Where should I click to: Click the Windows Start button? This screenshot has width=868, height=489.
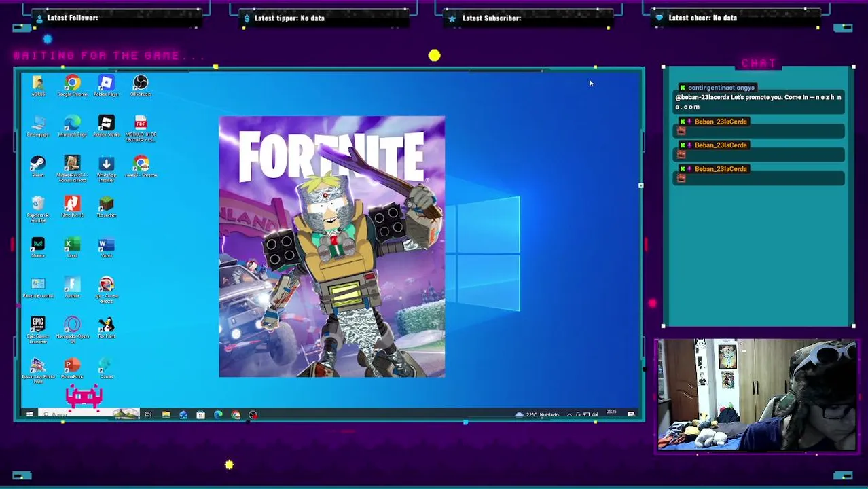click(29, 414)
